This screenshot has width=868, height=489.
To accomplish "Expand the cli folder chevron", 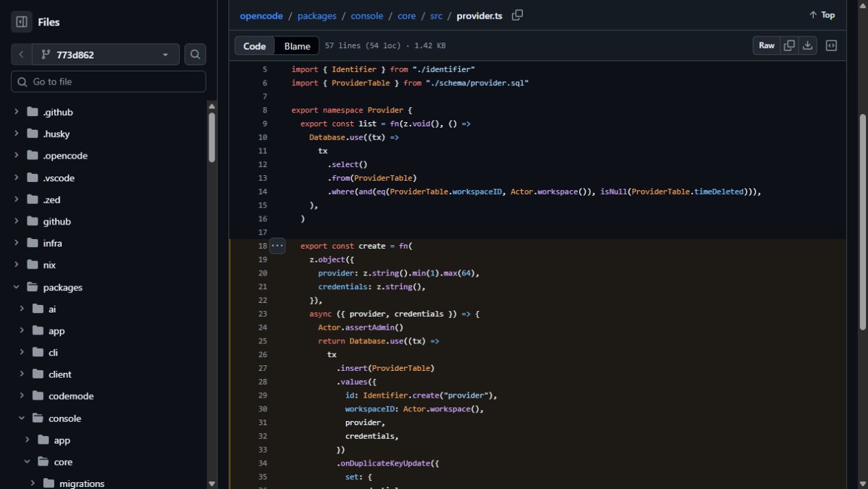I will coord(22,352).
